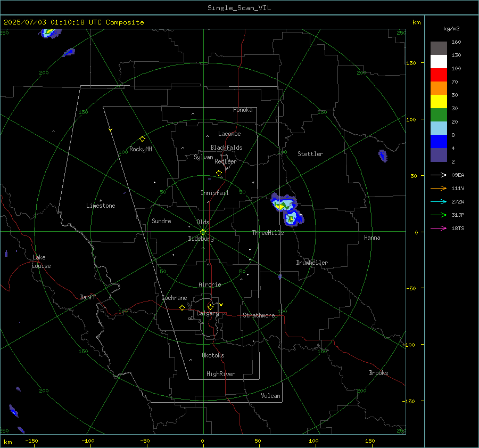Click the yellow diamond marker above Calgary
Screen dimensions: 479x448
(x=210, y=307)
